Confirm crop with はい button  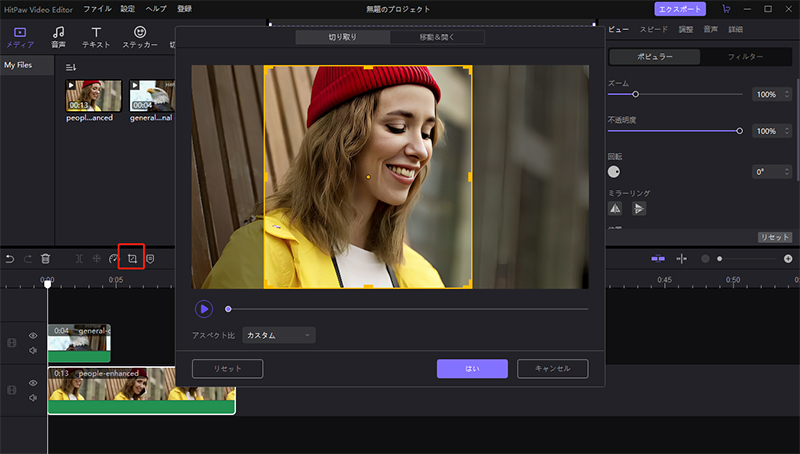coord(472,368)
